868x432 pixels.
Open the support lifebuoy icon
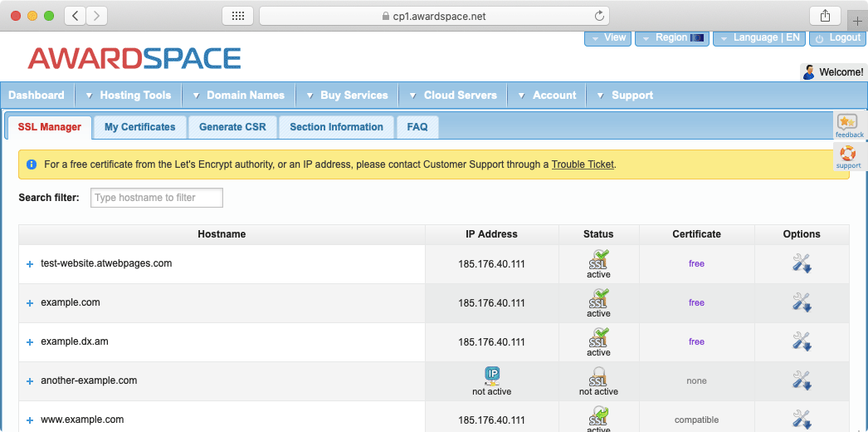click(x=848, y=154)
